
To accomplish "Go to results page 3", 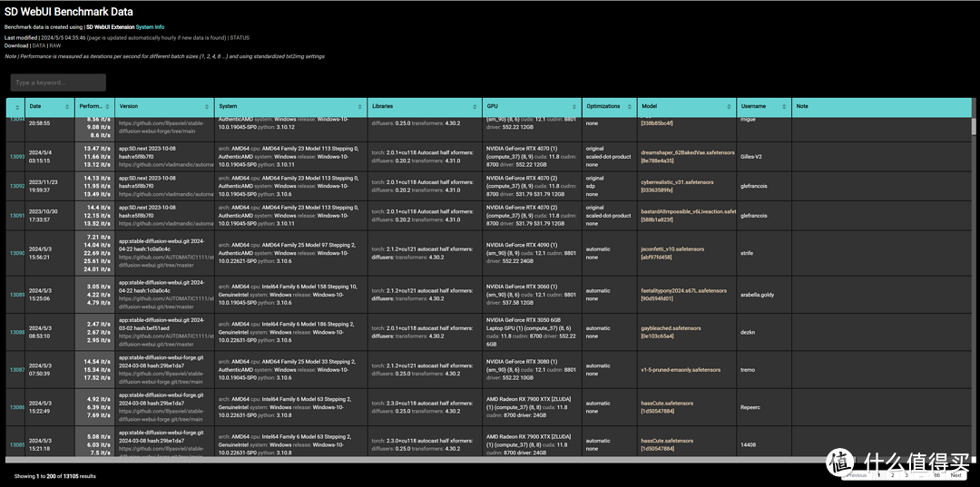I will (905, 475).
